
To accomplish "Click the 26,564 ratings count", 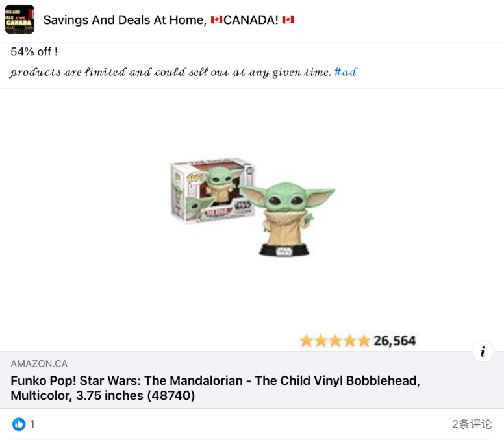I will (x=395, y=341).
